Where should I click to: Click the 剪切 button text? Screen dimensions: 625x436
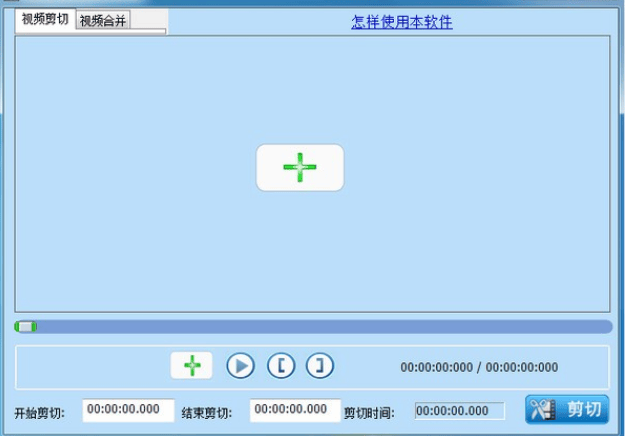tap(584, 410)
